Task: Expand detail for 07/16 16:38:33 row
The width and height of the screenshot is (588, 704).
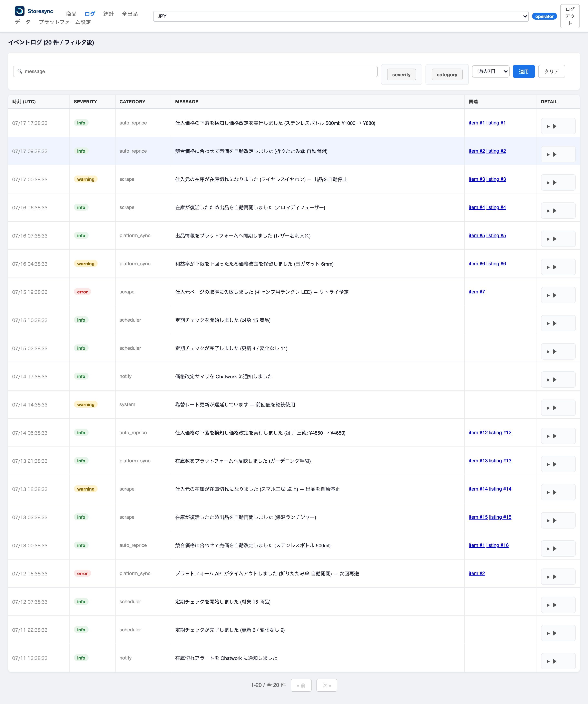Action: pyautogui.click(x=558, y=211)
